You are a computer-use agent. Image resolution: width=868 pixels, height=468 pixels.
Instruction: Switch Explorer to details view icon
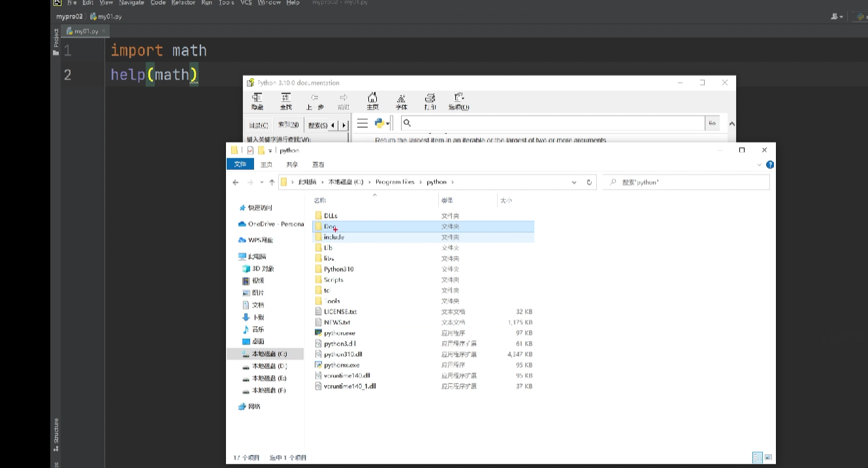coord(757,458)
